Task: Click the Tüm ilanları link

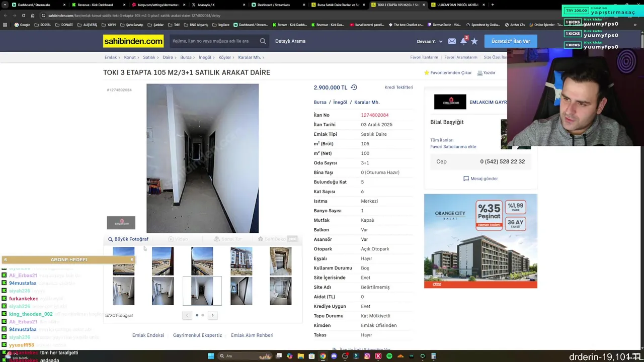Action: [442, 140]
